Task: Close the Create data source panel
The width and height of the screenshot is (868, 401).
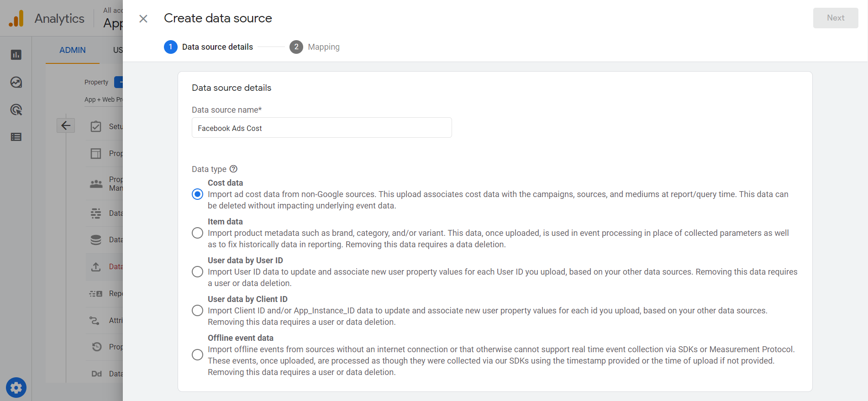Action: pos(143,19)
